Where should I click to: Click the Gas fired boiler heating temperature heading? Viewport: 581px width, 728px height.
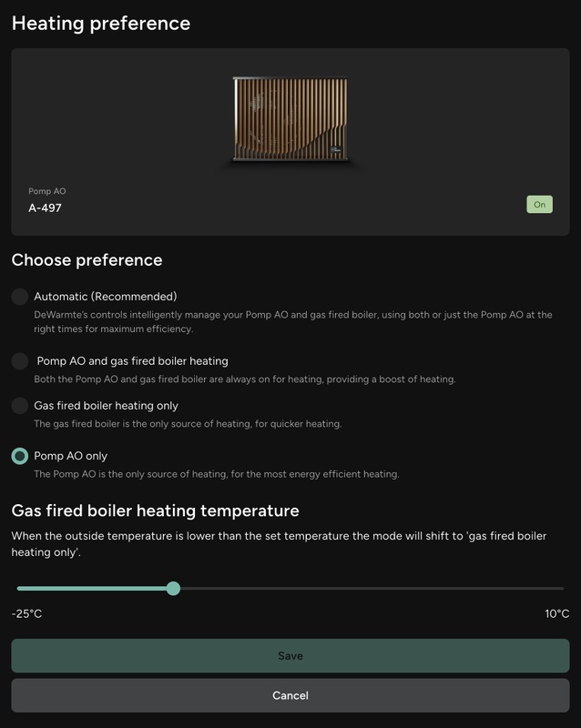pyautogui.click(x=155, y=511)
